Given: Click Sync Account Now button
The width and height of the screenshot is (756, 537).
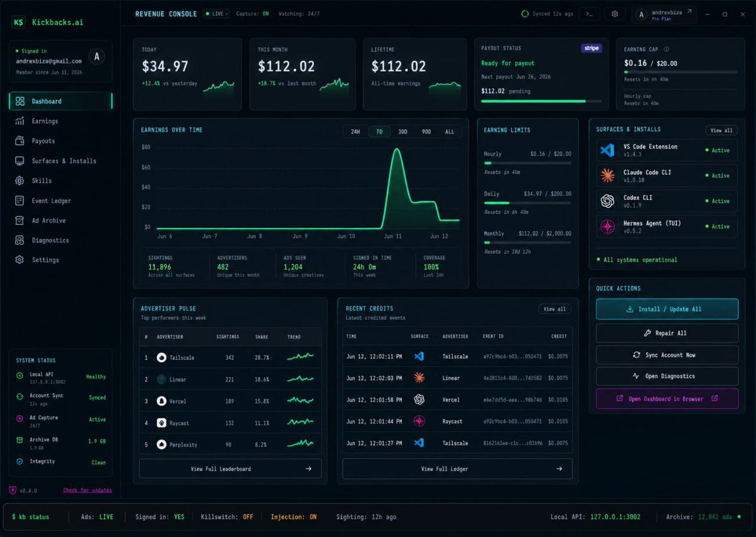Looking at the screenshot, I should tap(667, 355).
